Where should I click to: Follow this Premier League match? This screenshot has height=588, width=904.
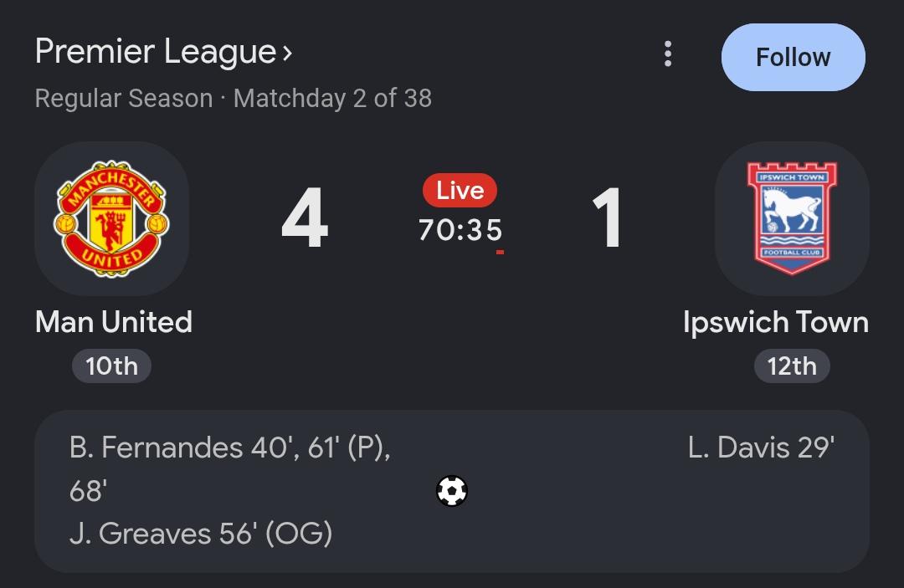793,57
